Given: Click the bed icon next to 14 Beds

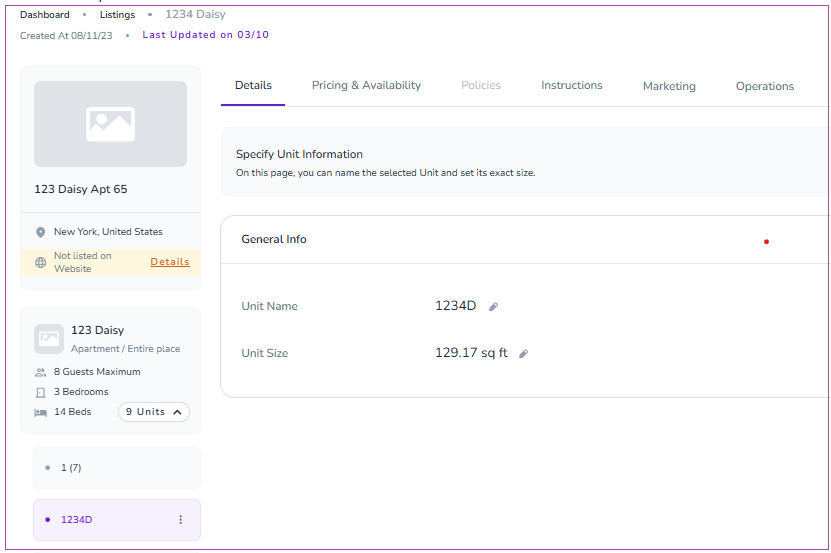Looking at the screenshot, I should click(x=40, y=412).
